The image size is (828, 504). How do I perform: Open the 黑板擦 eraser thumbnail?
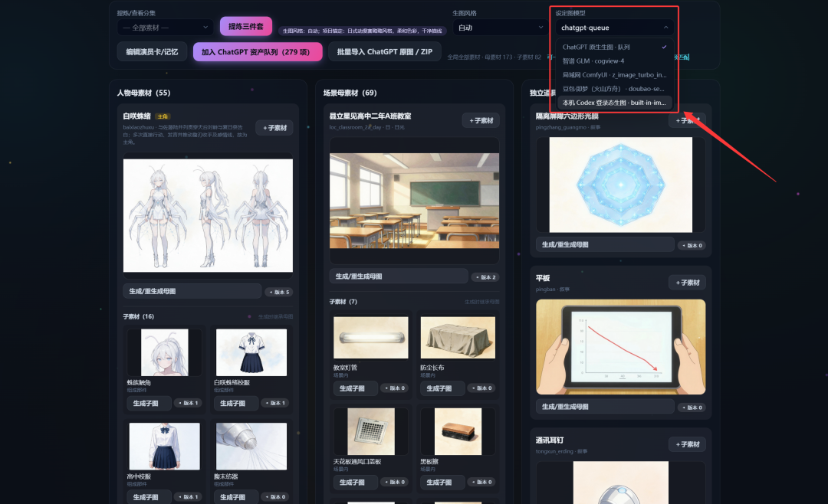point(458,431)
